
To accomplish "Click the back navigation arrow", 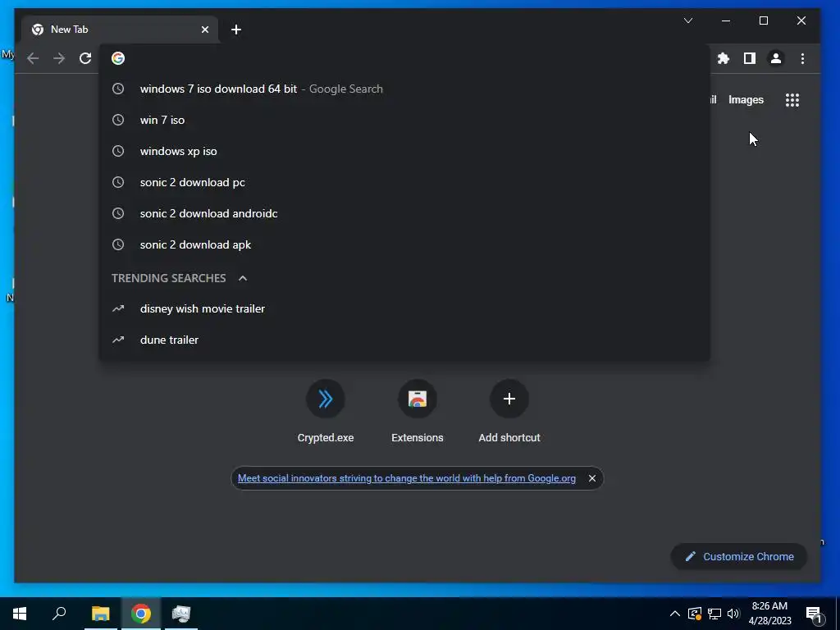I will click(33, 58).
